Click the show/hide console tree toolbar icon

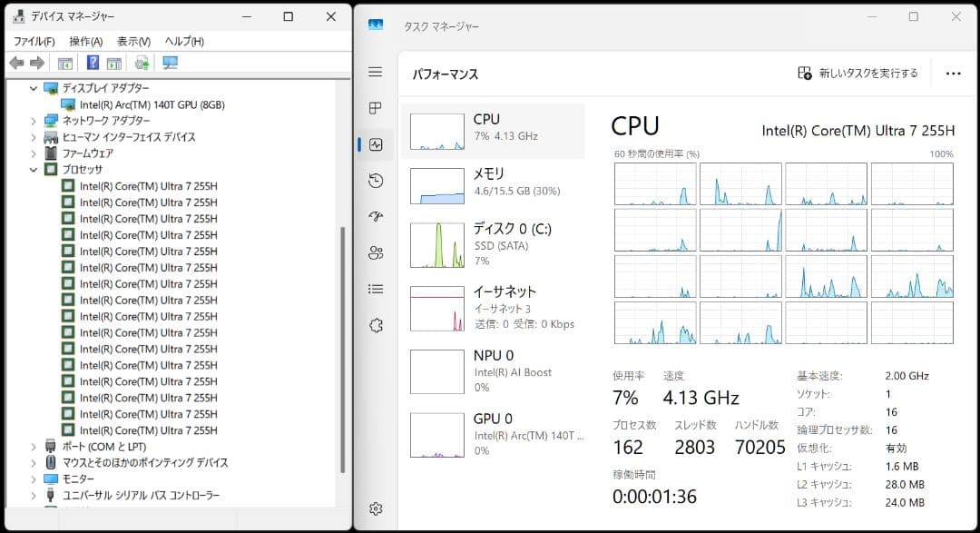[x=65, y=64]
